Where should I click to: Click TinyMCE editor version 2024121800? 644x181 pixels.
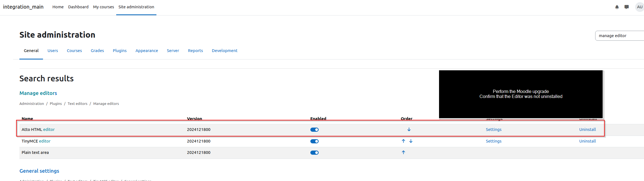click(x=199, y=141)
